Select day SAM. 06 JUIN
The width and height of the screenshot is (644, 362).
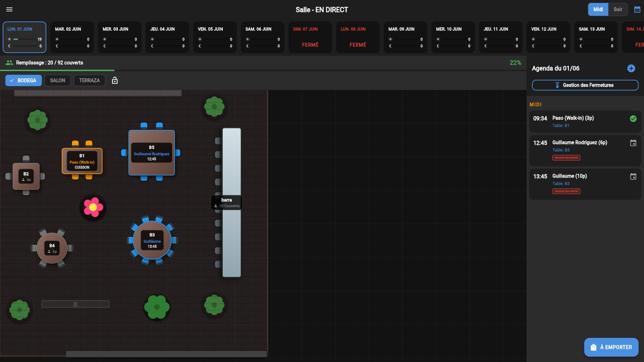263,37
